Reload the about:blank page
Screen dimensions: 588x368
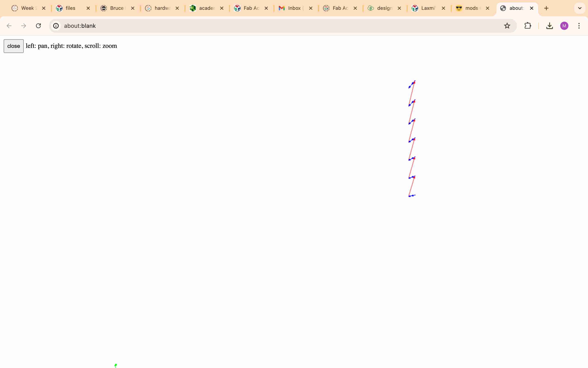[38, 26]
